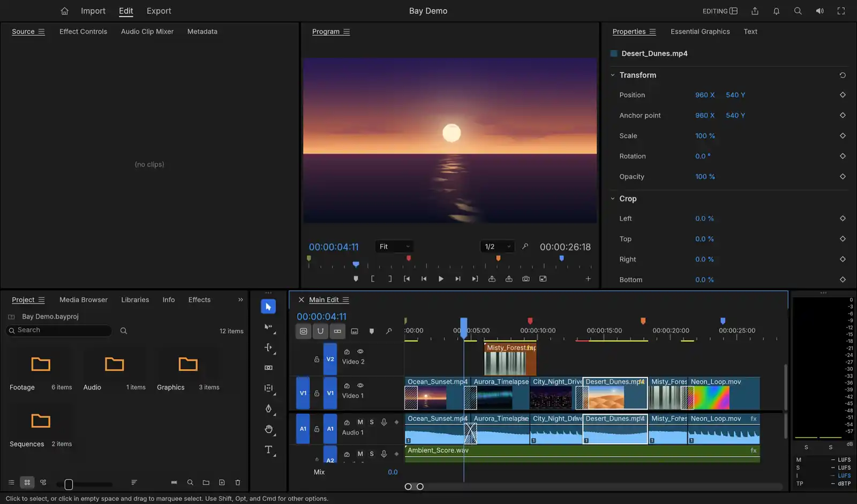The image size is (857, 504).
Task: Mute the Audio 1 track
Action: click(x=360, y=422)
